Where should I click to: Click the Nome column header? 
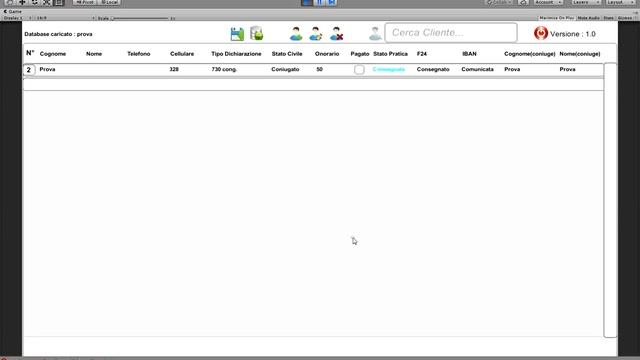point(94,54)
